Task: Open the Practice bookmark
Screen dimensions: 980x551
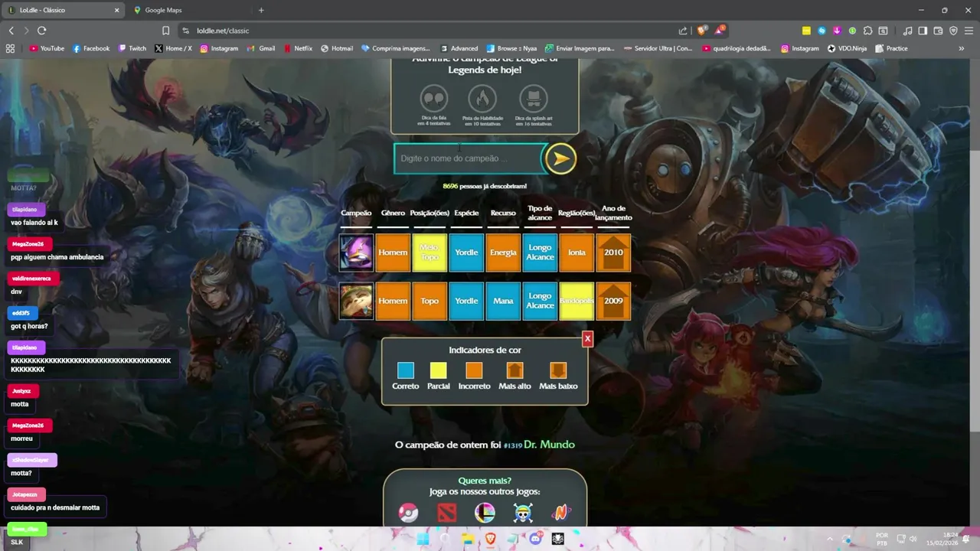Action: (891, 48)
